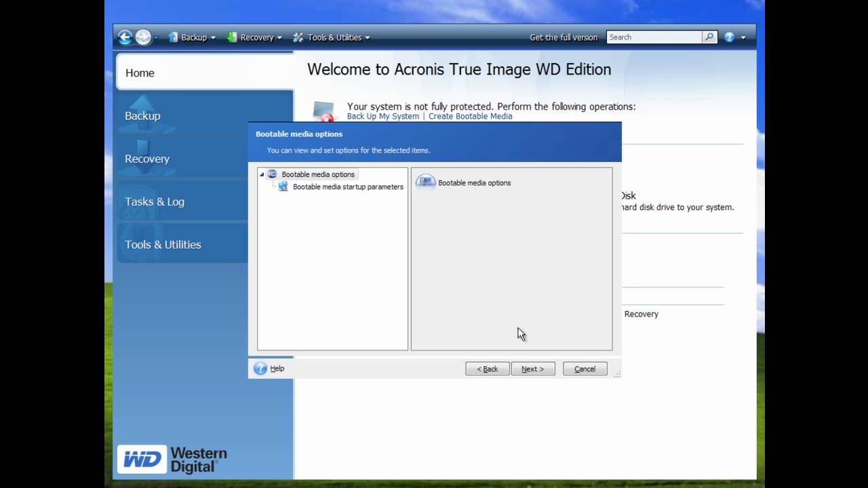868x488 pixels.
Task: Expand the help dropdown arrow in toolbar
Action: [743, 38]
